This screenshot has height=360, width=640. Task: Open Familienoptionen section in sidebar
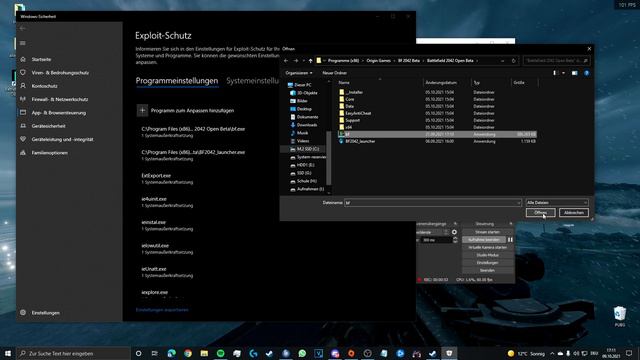coord(50,153)
